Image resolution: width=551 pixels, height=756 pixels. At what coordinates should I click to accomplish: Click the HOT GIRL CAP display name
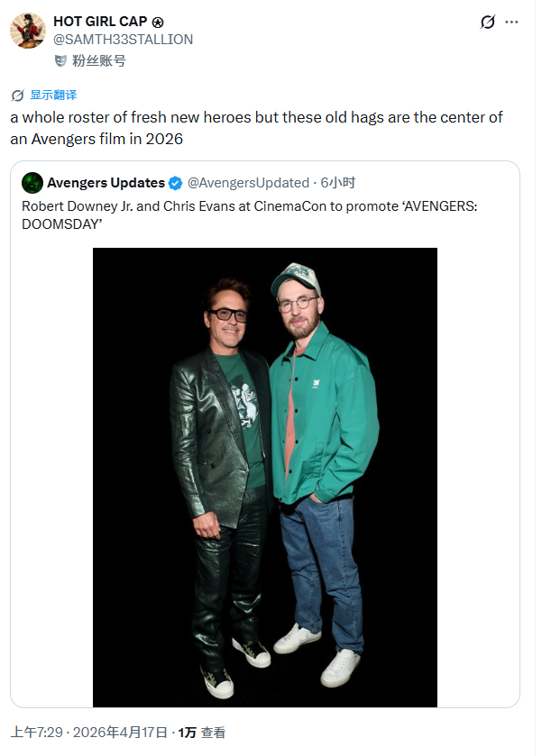(x=98, y=21)
